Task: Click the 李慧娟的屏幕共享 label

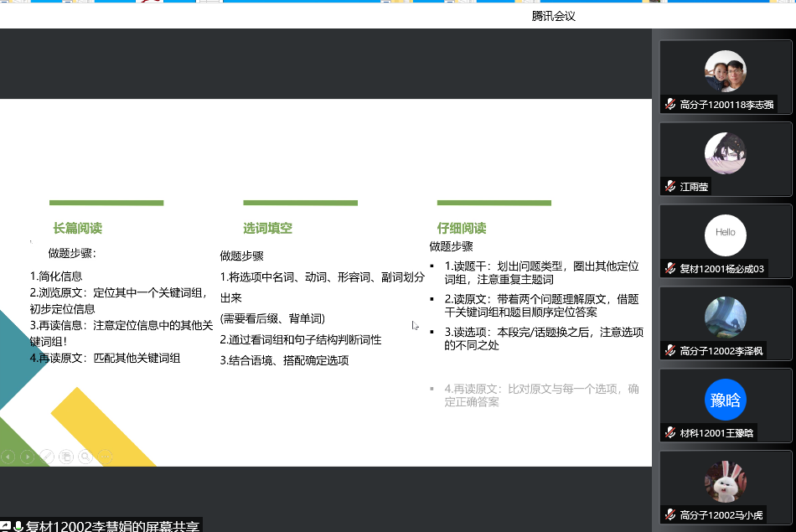Action: [x=113, y=526]
